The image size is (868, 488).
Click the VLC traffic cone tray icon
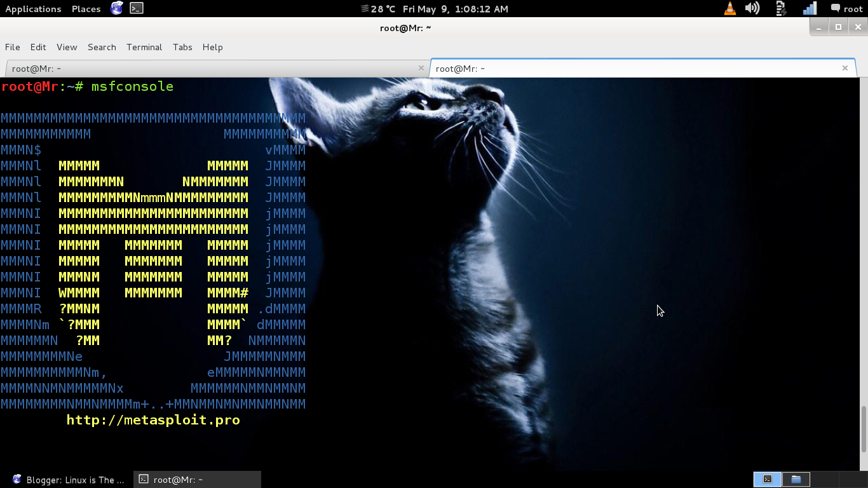[x=729, y=9]
